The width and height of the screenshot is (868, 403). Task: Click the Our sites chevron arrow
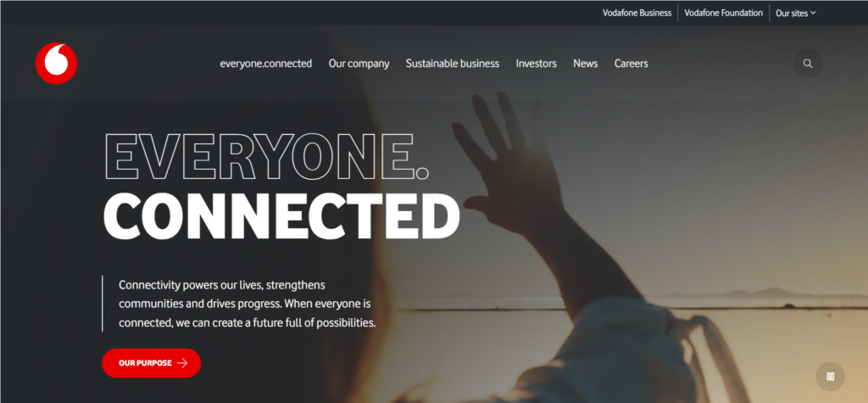(x=813, y=13)
